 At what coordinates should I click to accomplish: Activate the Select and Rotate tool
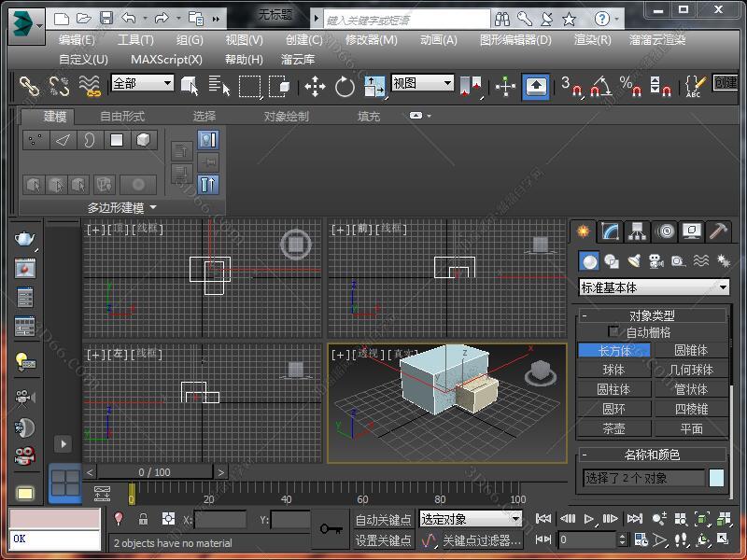345,87
